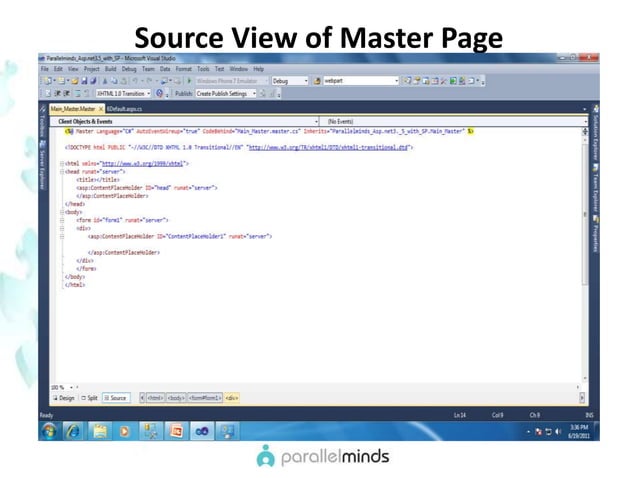Open the Build menu
This screenshot has height=478, width=638.
click(110, 69)
